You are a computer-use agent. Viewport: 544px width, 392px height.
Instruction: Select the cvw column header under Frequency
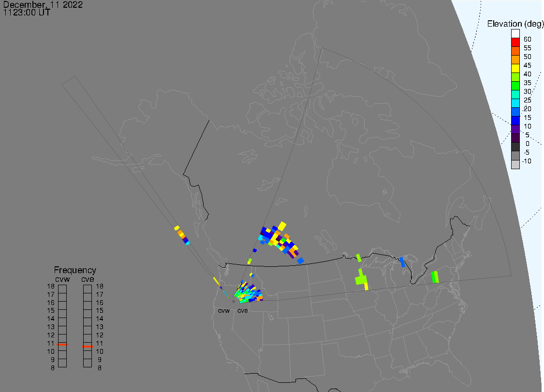click(62, 278)
